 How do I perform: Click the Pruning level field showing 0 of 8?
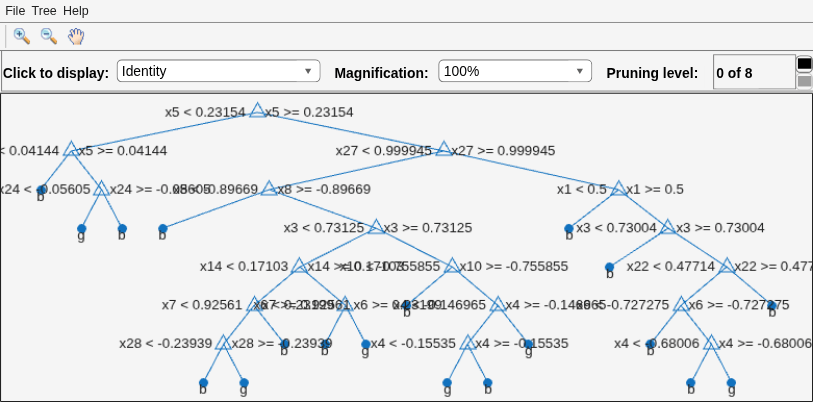pyautogui.click(x=754, y=72)
